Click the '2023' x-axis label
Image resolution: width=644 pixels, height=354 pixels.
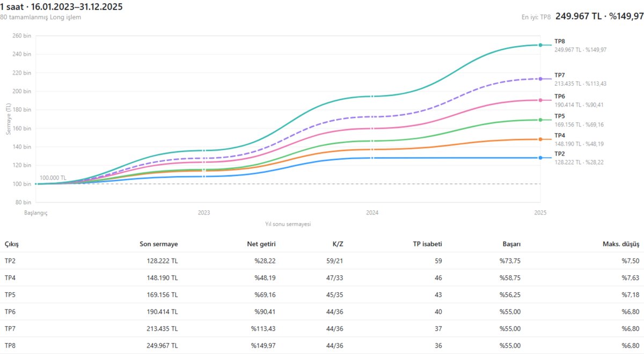tap(204, 212)
